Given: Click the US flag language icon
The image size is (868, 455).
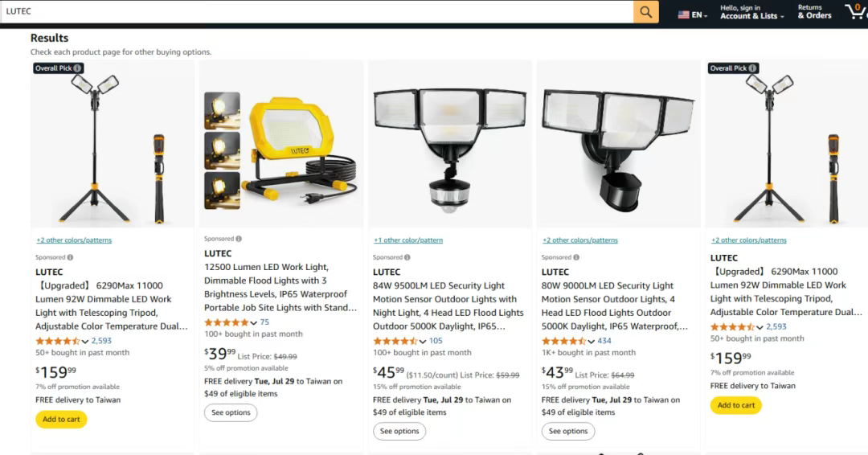Looking at the screenshot, I should point(684,14).
